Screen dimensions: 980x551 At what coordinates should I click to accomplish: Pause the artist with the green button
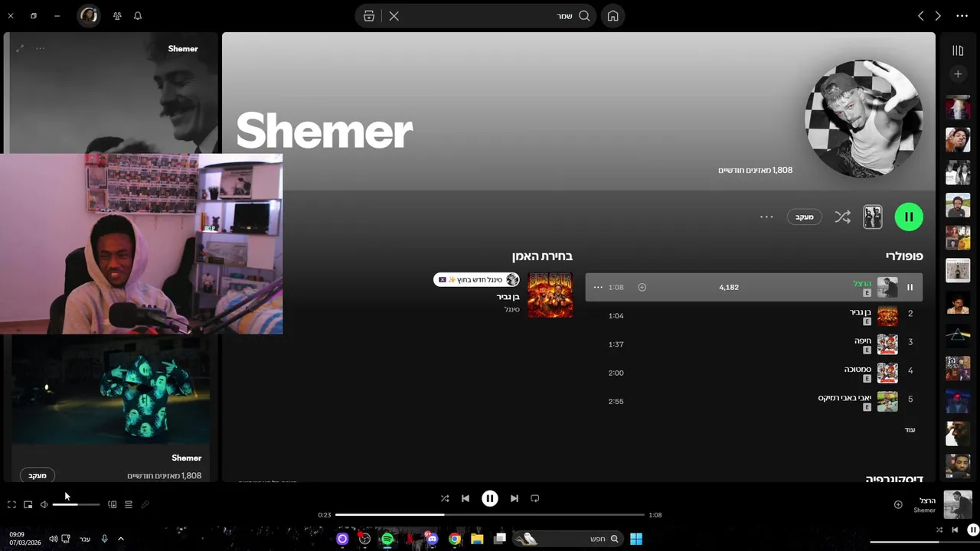pyautogui.click(x=909, y=217)
